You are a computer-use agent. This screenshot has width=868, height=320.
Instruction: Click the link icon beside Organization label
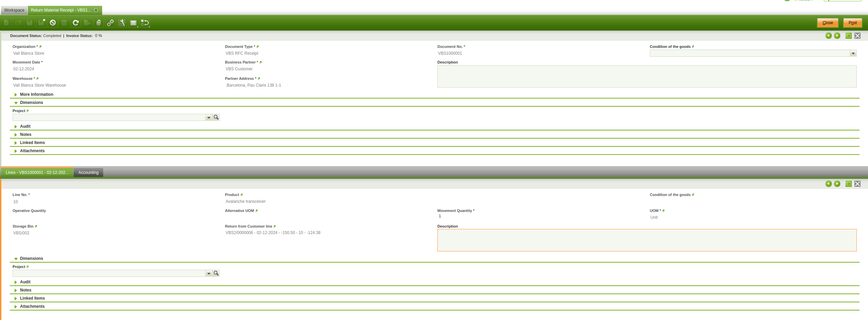40,47
